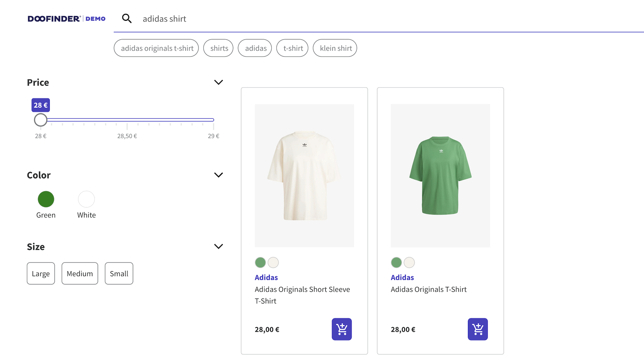
Task: Filter by Green color swatch
Action: pos(46,199)
